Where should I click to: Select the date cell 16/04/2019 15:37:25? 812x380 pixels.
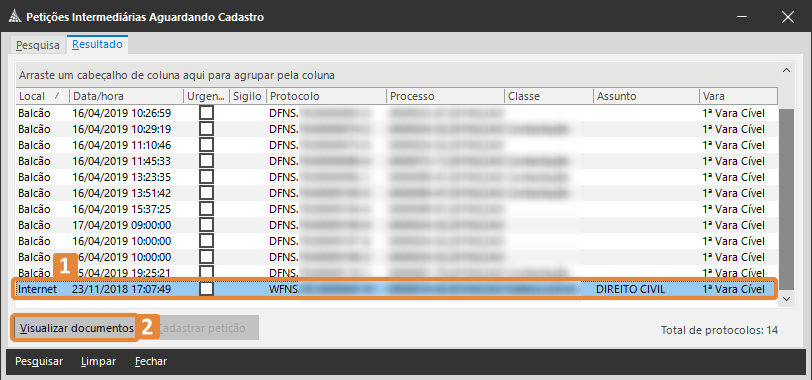(x=122, y=209)
